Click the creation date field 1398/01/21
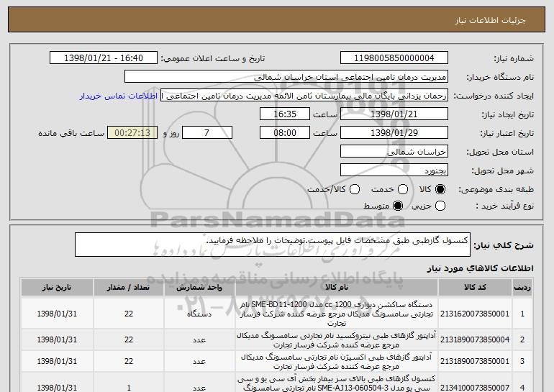The height and width of the screenshot is (392, 554). [394, 114]
